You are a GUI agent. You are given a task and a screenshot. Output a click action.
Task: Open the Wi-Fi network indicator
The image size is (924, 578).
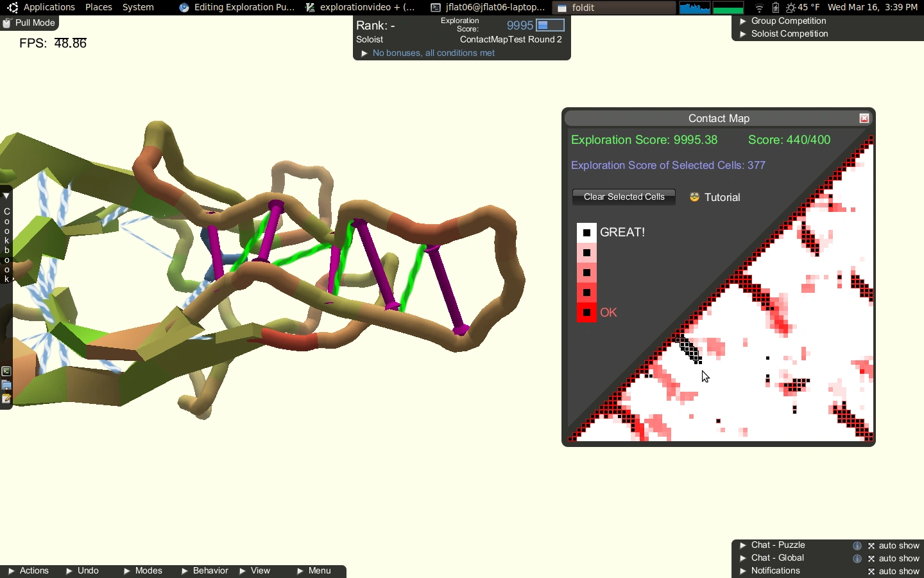760,8
